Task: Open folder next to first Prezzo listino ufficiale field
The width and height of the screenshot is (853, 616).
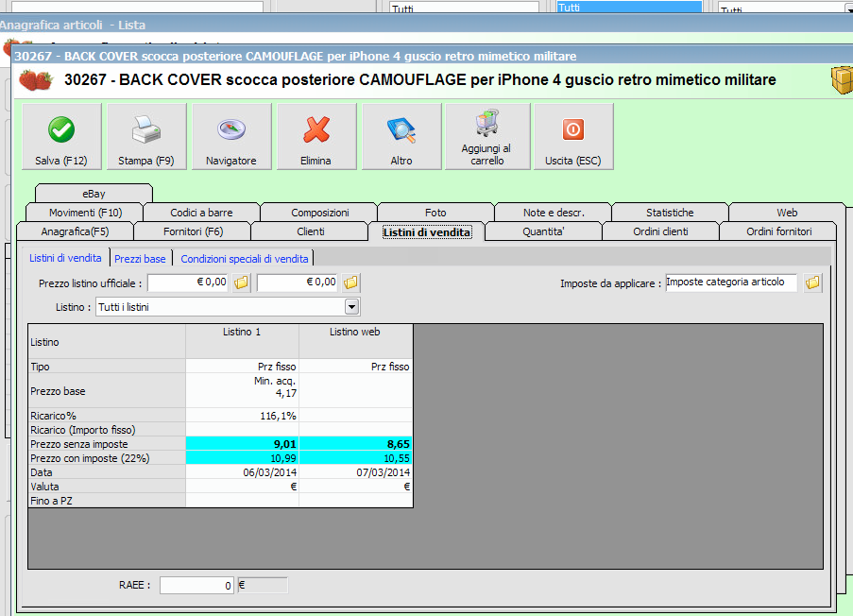Action: click(241, 282)
